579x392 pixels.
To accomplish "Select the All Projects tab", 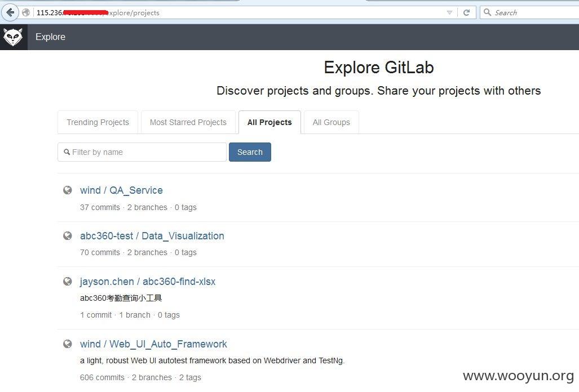I will pyautogui.click(x=269, y=122).
